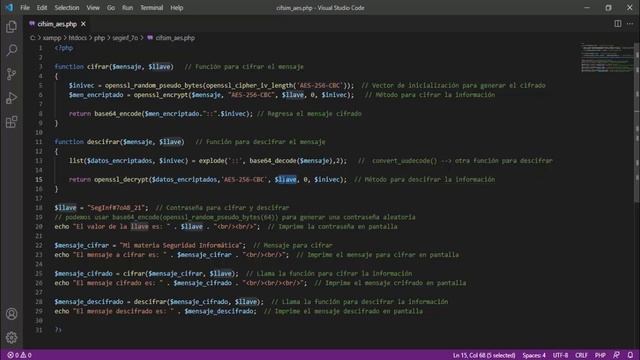The image size is (640, 360).
Task: Open the feedback icon in status bar
Action: tap(616, 355)
